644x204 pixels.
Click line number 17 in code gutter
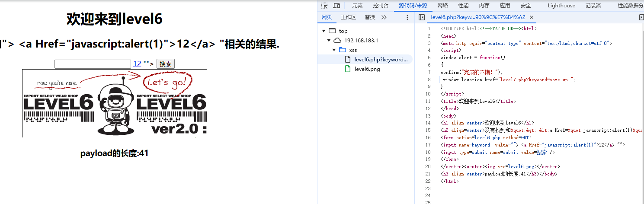tap(428, 145)
